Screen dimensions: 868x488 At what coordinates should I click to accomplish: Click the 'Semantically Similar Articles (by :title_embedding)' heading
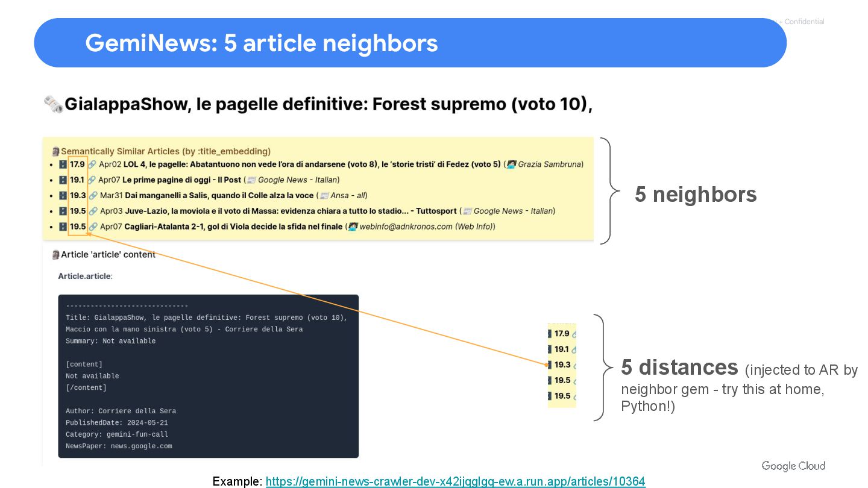(166, 151)
